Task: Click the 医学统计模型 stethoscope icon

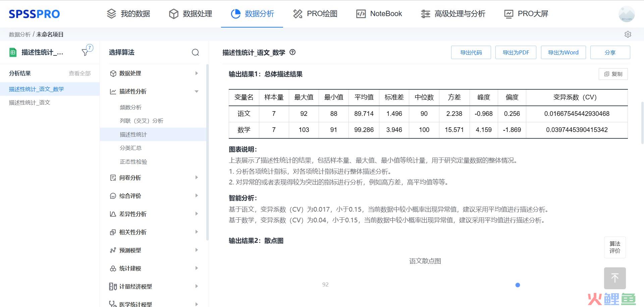Action: 113,304
